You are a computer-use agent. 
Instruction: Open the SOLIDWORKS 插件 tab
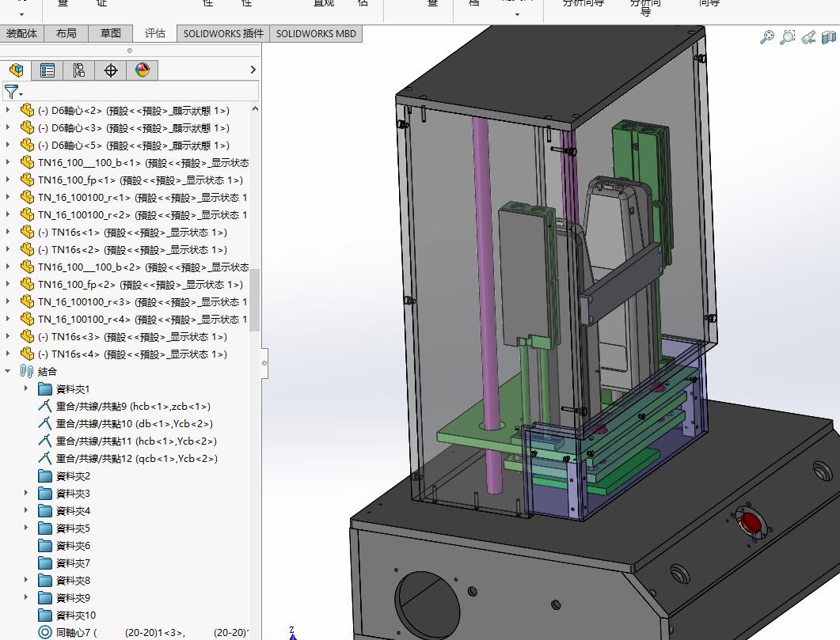tap(223, 34)
